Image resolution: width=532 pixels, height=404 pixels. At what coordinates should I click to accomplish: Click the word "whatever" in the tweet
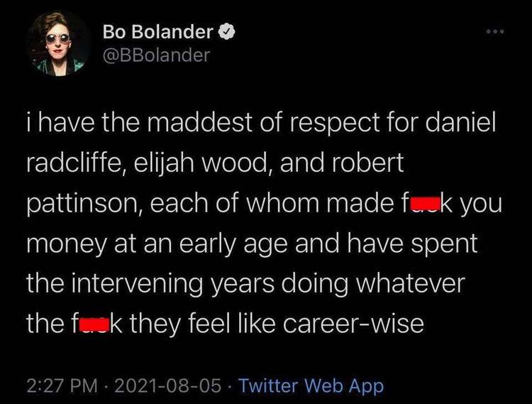coord(409,283)
